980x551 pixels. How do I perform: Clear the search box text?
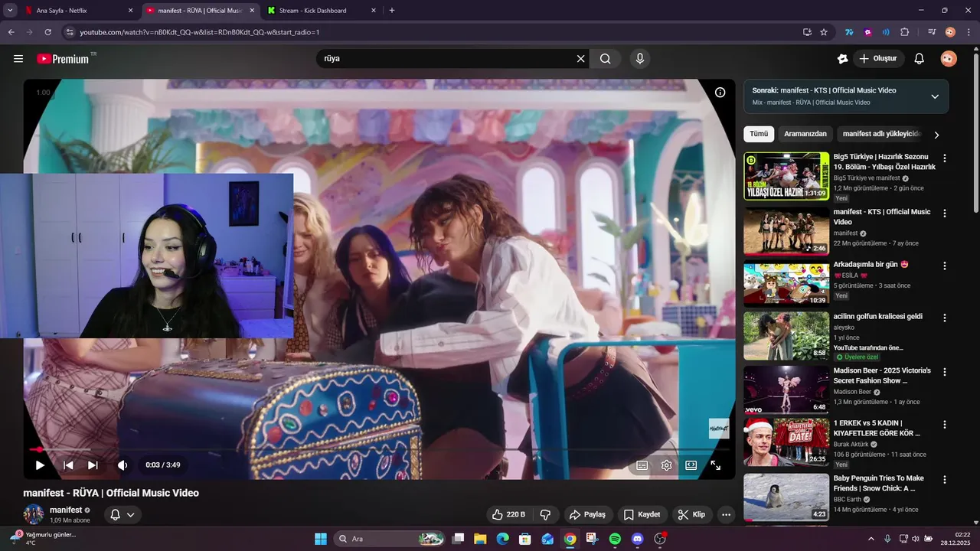click(580, 59)
